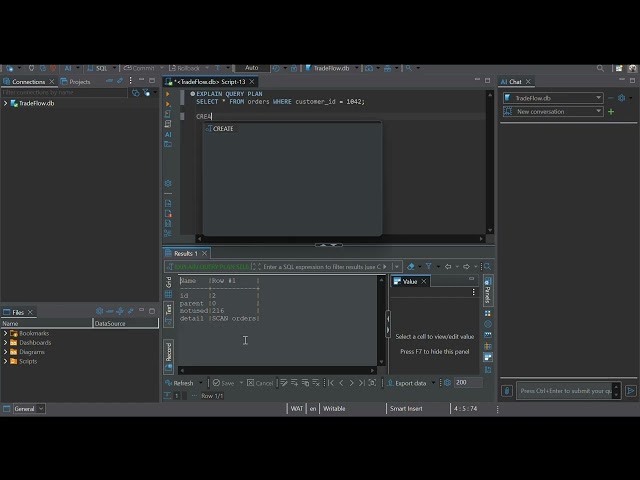Click the global search magnifier in toolbar
The width and height of the screenshot is (640, 480).
[600, 68]
